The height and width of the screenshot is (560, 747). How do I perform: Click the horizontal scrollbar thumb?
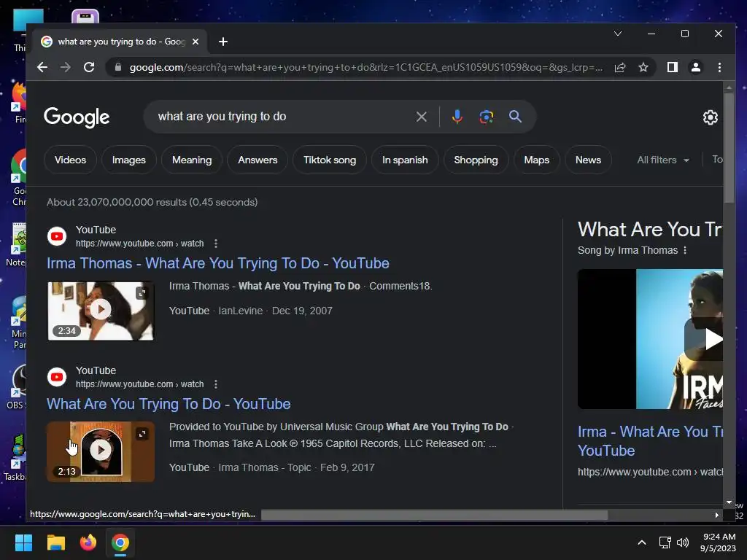435,515
